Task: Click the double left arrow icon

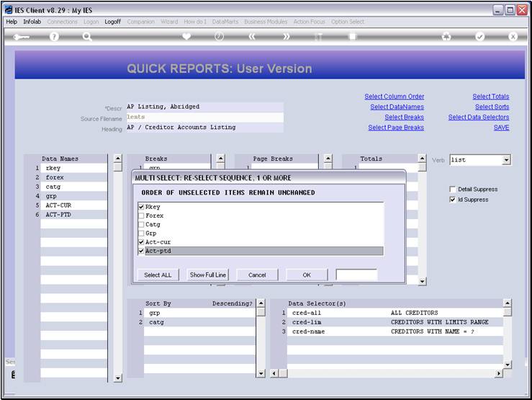Action: pos(252,37)
